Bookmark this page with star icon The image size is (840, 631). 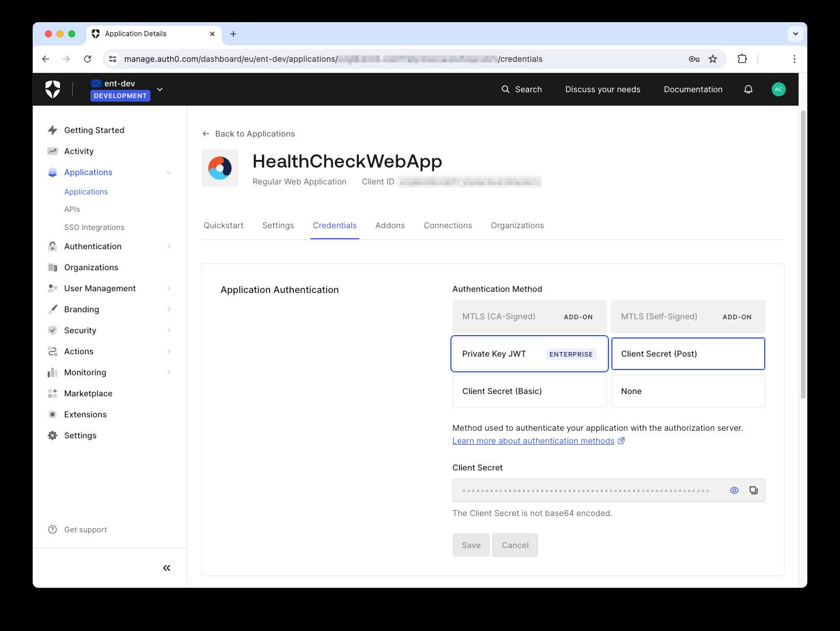pyautogui.click(x=712, y=59)
